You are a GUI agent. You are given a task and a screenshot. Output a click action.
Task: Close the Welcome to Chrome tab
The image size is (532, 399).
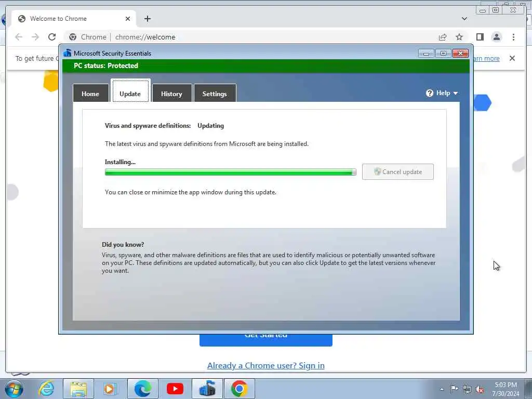coord(128,19)
